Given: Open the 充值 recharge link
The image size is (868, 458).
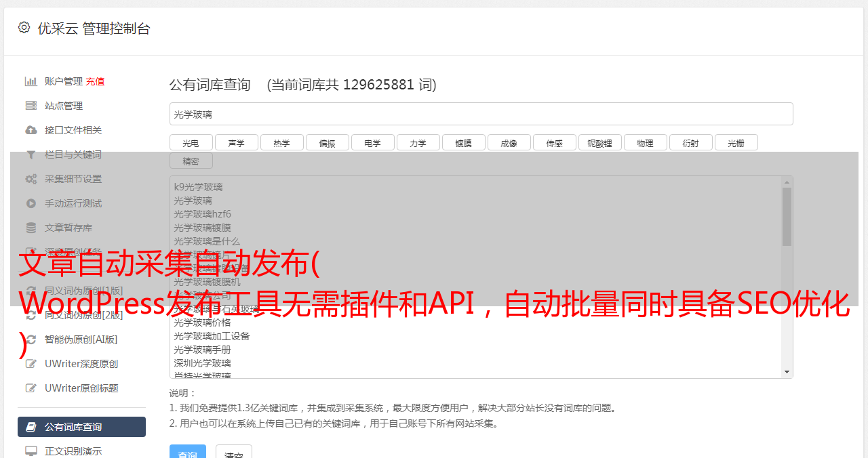Looking at the screenshot, I should 95,81.
